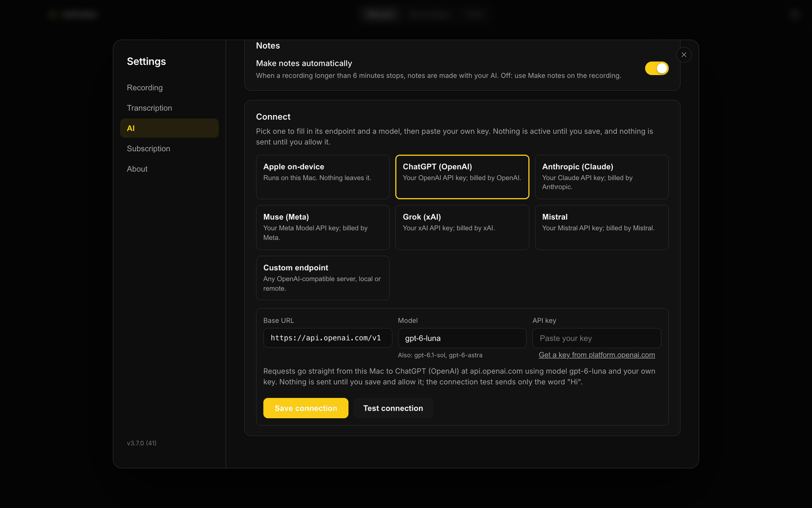Close the Settings dialog with the X icon
812x508 pixels.
click(684, 55)
